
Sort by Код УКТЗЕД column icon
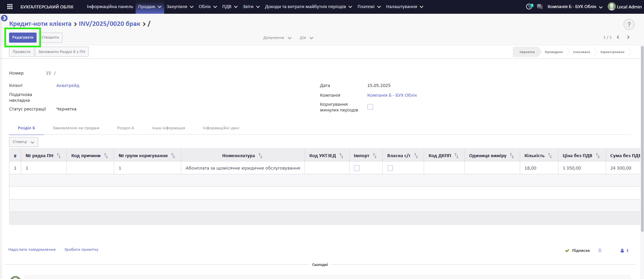(341, 155)
